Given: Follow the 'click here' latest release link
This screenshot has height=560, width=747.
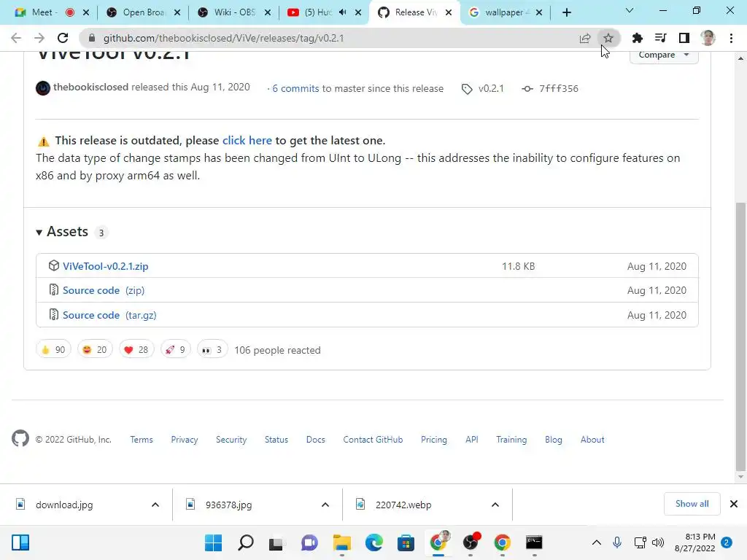Looking at the screenshot, I should [247, 141].
